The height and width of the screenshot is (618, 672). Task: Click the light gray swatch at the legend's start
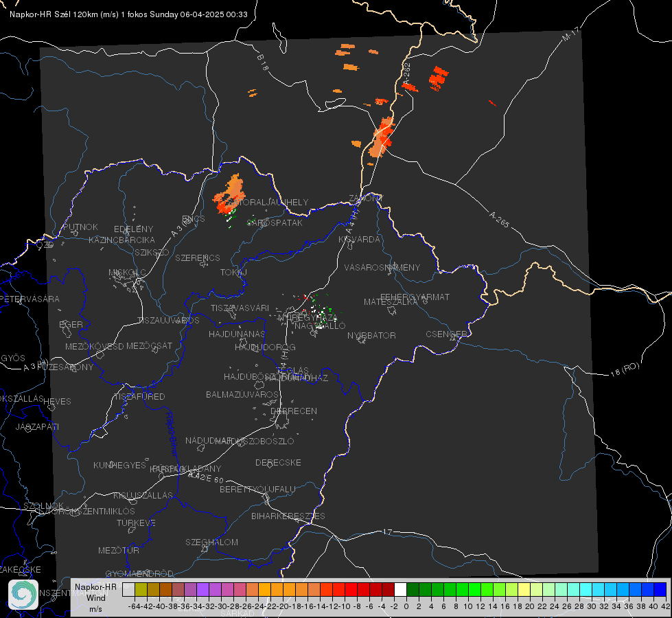coord(128,590)
